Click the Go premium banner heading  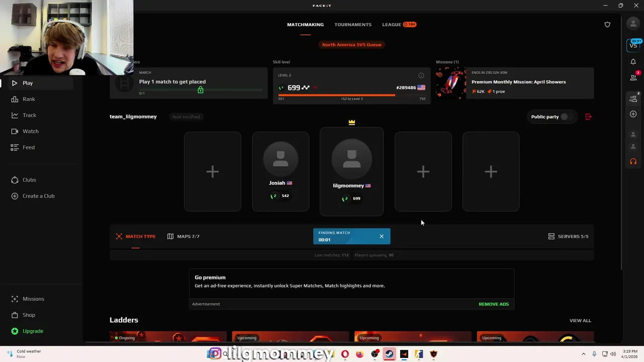[x=210, y=278]
